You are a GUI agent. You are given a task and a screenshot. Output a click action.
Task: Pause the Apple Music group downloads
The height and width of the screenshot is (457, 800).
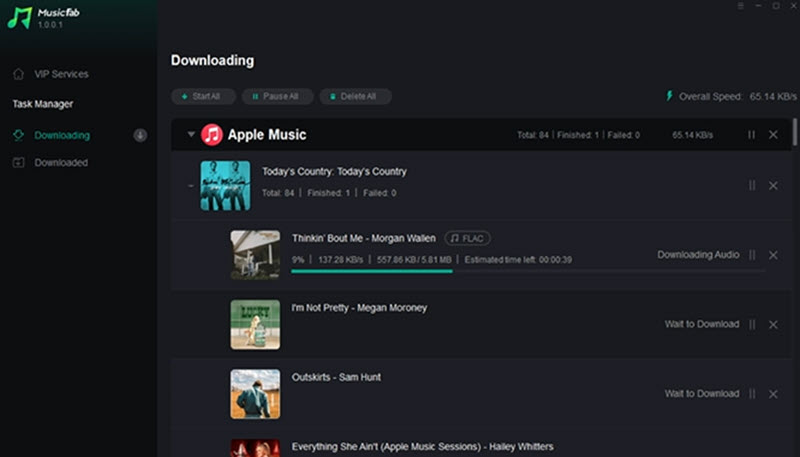click(x=752, y=135)
